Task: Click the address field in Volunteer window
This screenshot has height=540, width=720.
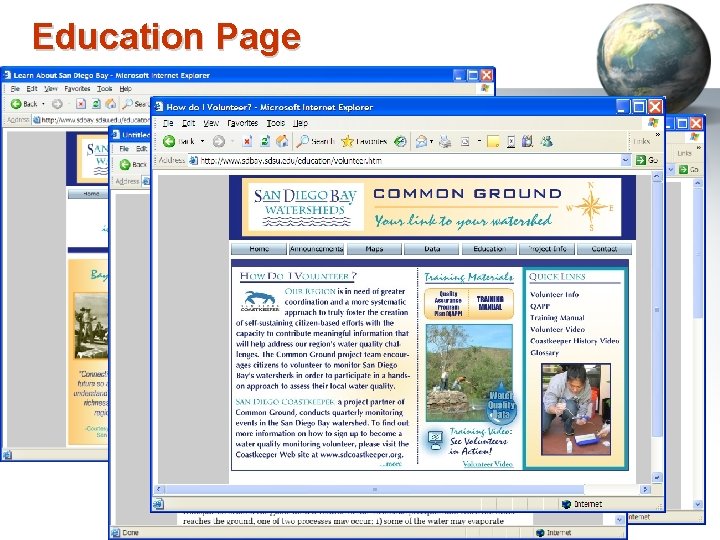Action: (x=410, y=160)
